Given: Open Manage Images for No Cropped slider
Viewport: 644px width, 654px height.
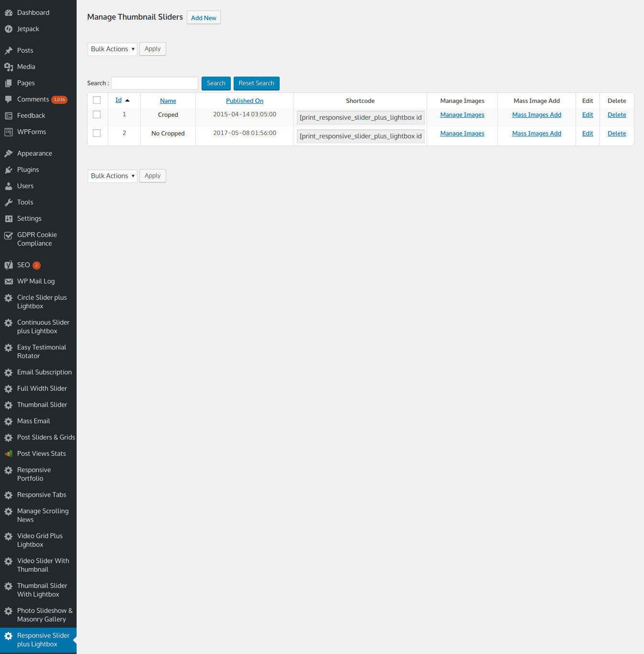Looking at the screenshot, I should point(462,134).
